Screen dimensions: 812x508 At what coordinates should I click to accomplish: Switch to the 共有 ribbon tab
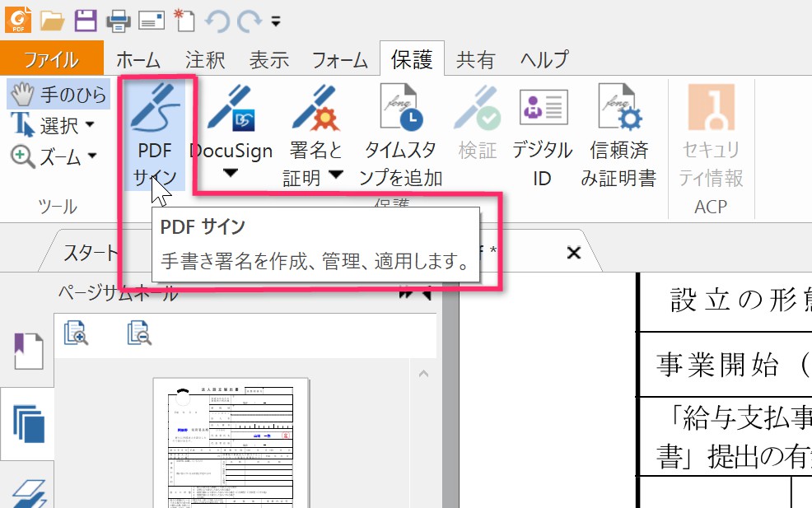pyautogui.click(x=475, y=59)
